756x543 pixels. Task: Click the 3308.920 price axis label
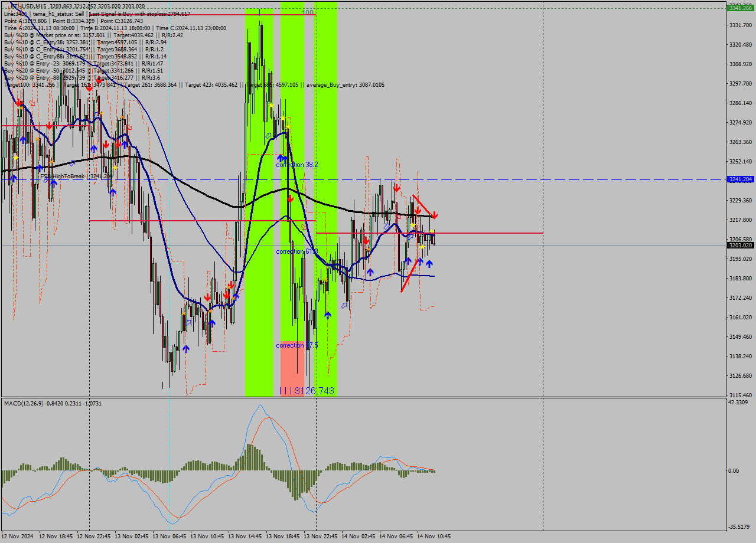click(740, 64)
